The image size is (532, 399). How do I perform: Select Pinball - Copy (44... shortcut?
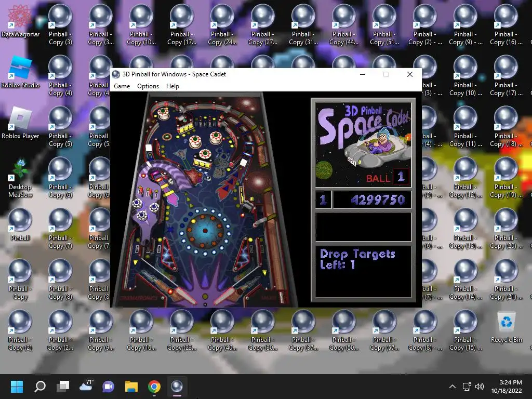(x=344, y=25)
